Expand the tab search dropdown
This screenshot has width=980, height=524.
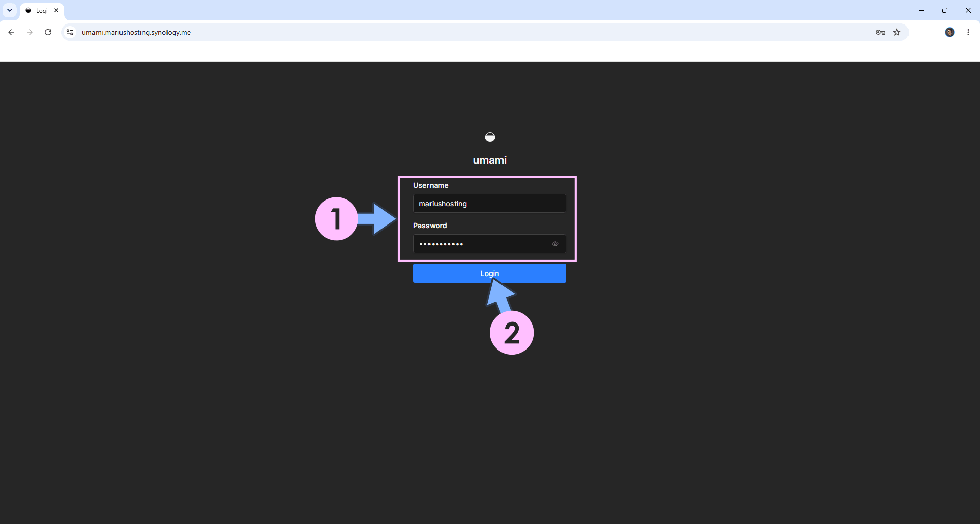coord(10,10)
